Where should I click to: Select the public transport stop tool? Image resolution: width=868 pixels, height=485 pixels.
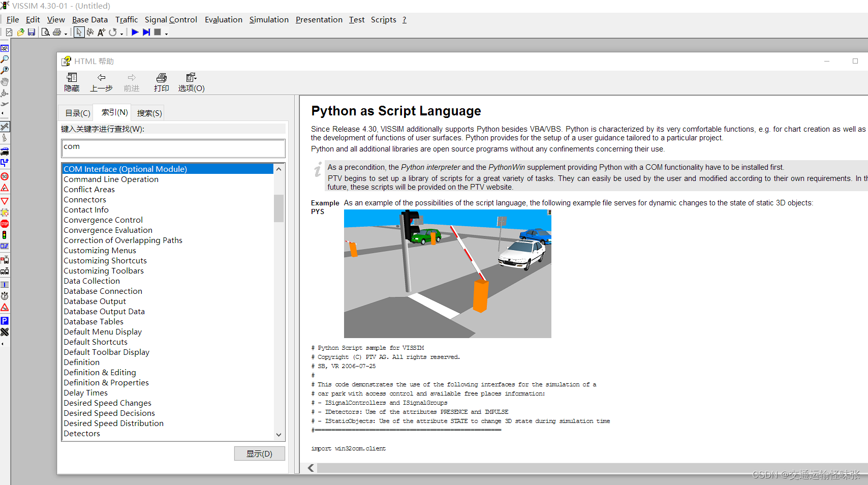5,260
